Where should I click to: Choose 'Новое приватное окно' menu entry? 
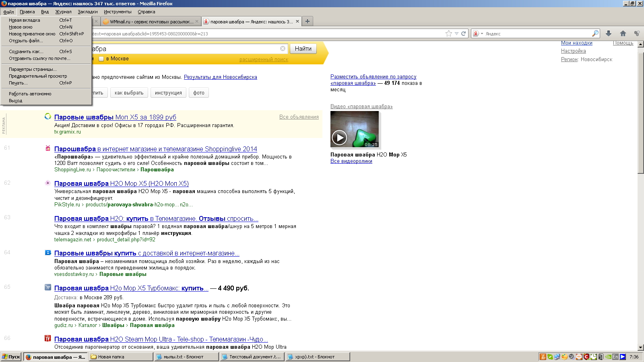46,34
